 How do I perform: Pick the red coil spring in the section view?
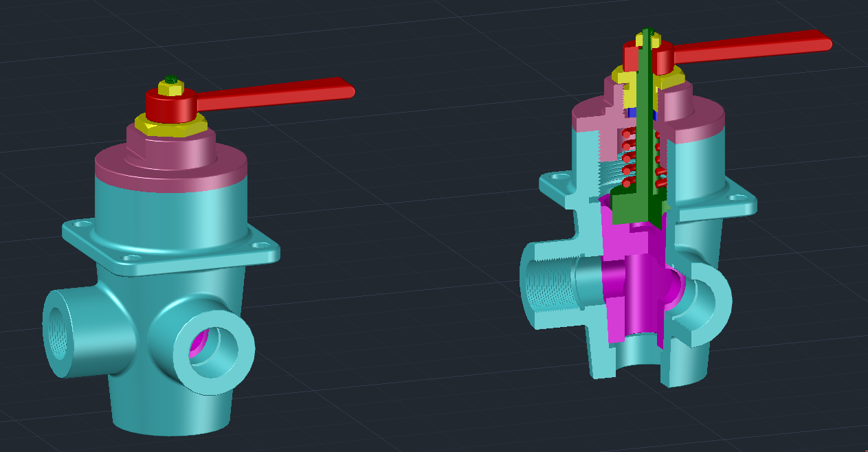pyautogui.click(x=643, y=159)
